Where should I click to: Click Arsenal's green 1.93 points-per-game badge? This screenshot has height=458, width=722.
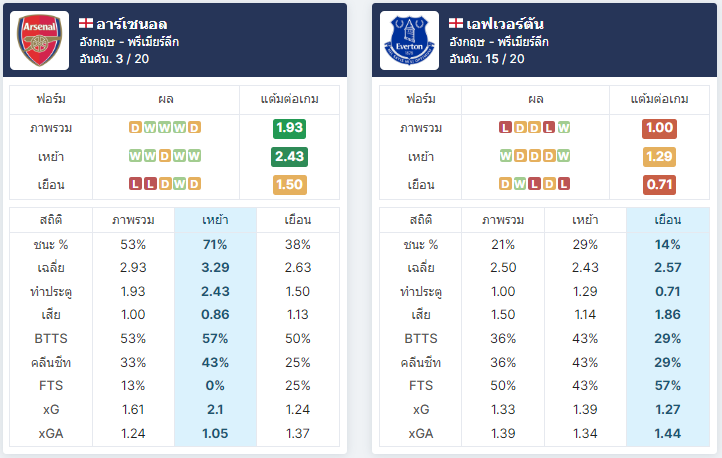click(289, 128)
